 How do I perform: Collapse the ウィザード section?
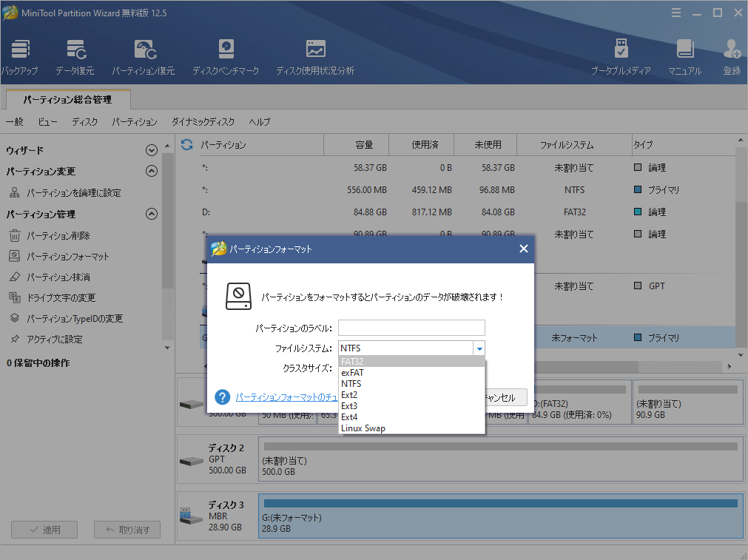[x=151, y=149]
